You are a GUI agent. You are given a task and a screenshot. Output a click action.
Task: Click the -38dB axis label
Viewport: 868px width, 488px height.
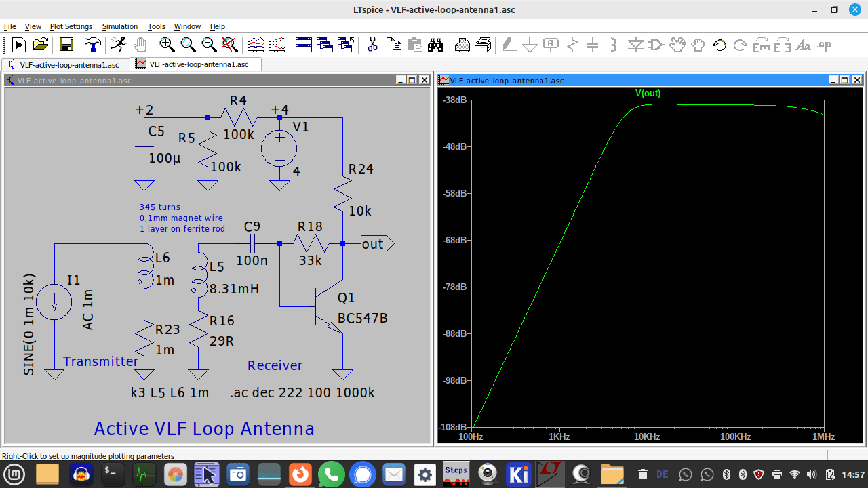(454, 100)
